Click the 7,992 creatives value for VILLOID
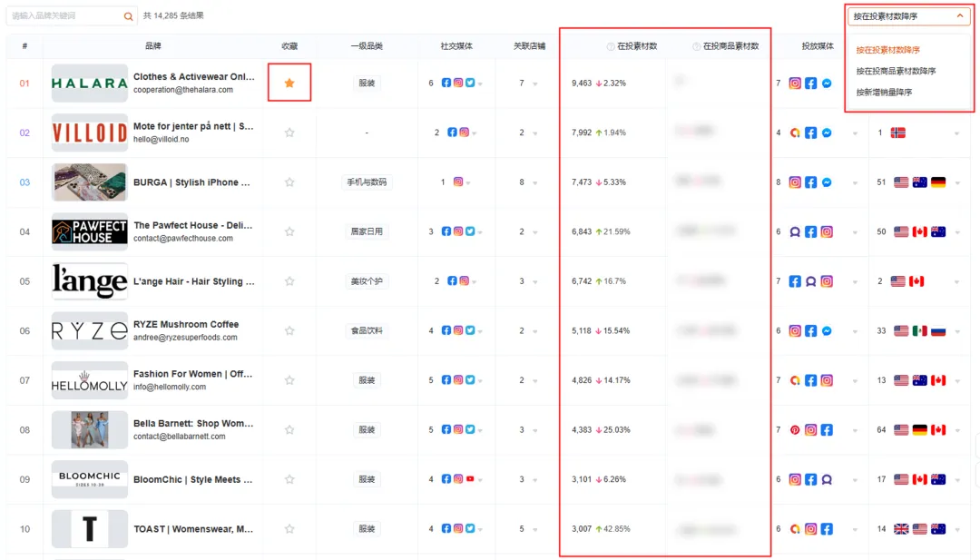Image resolution: width=980 pixels, height=560 pixels. 582,133
